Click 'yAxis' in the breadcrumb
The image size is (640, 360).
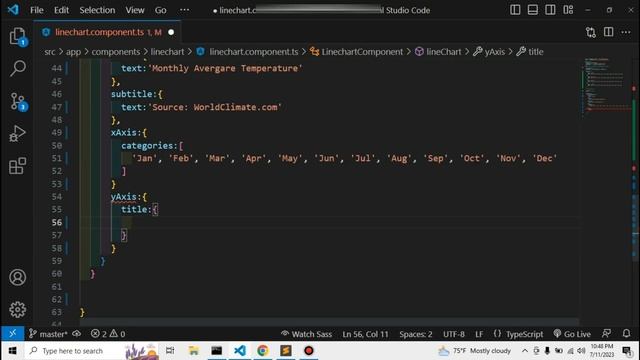pyautogui.click(x=495, y=52)
